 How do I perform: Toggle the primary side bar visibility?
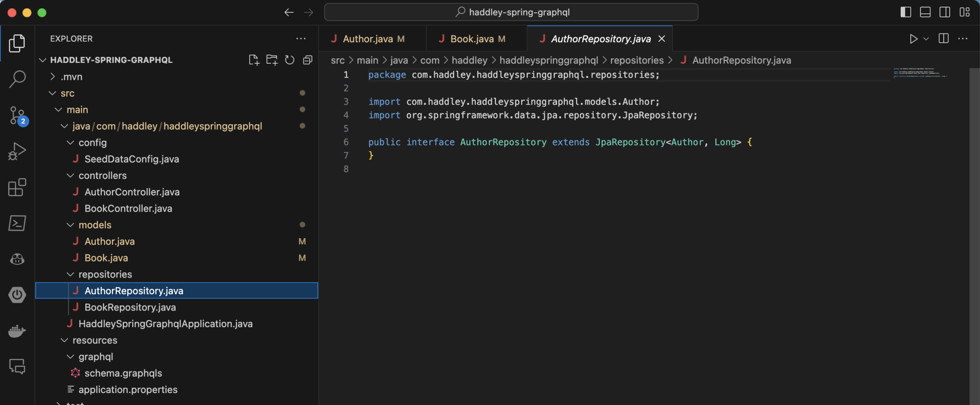coord(906,12)
